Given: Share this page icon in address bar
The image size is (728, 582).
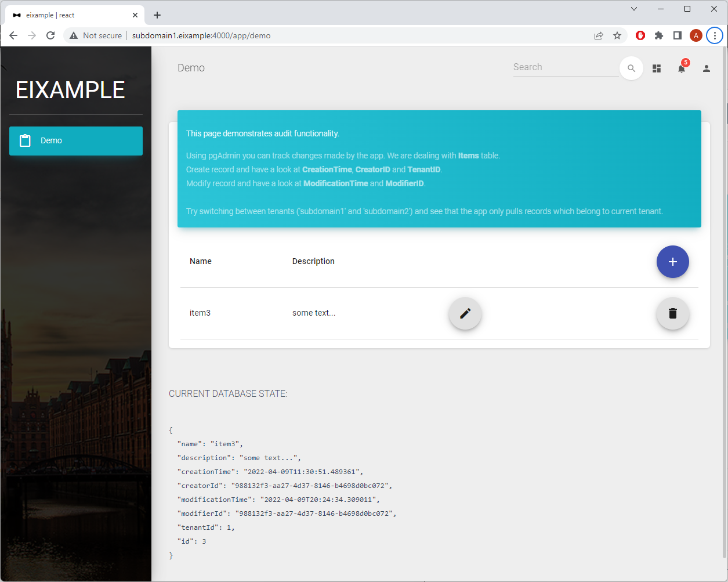Looking at the screenshot, I should coord(599,35).
